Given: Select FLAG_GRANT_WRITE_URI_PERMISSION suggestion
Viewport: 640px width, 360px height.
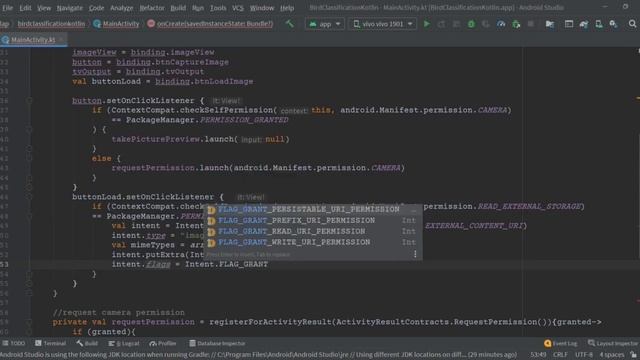Looking at the screenshot, I should click(x=313, y=242).
